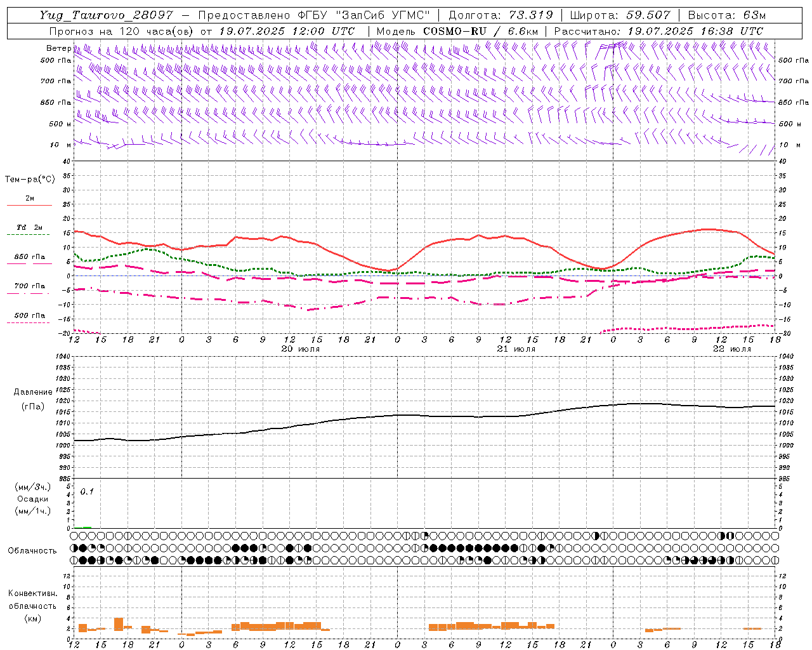The image size is (812, 650).
Task: Click the 500 гПа temperature legend entry
Action: [30, 315]
